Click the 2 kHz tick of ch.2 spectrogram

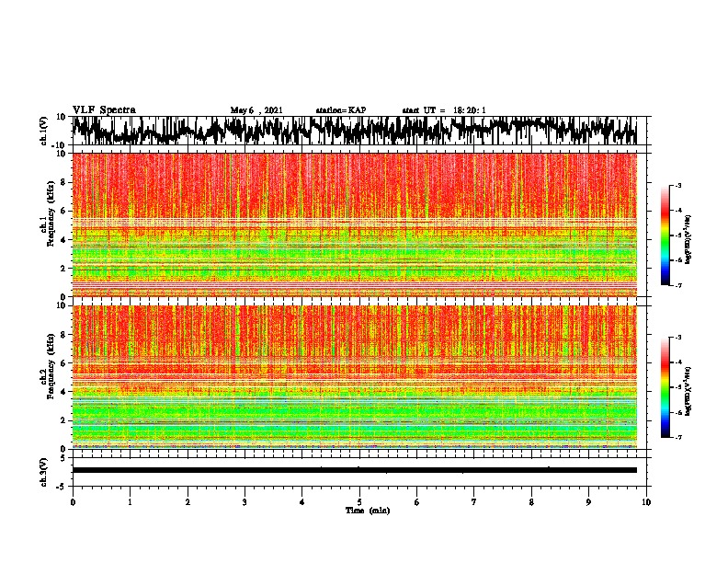coord(63,420)
